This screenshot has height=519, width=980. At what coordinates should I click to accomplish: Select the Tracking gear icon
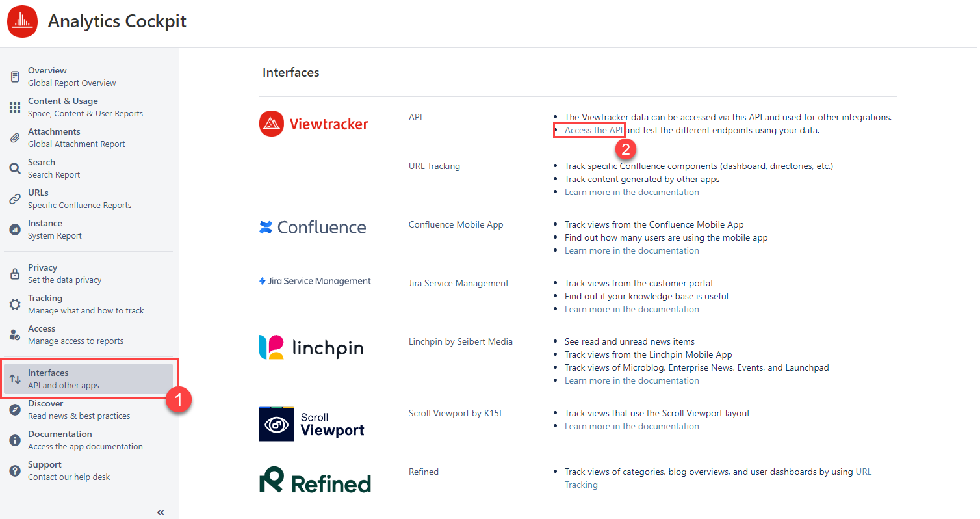(x=15, y=304)
